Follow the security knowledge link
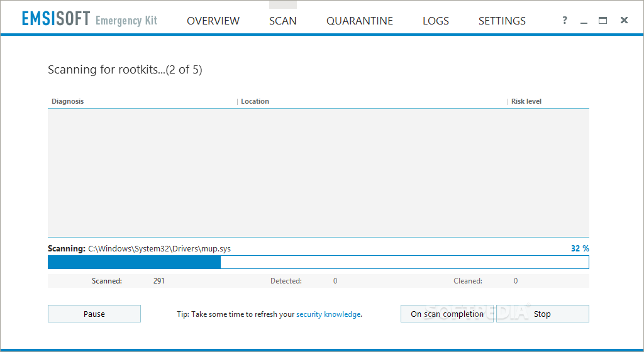 tap(328, 314)
